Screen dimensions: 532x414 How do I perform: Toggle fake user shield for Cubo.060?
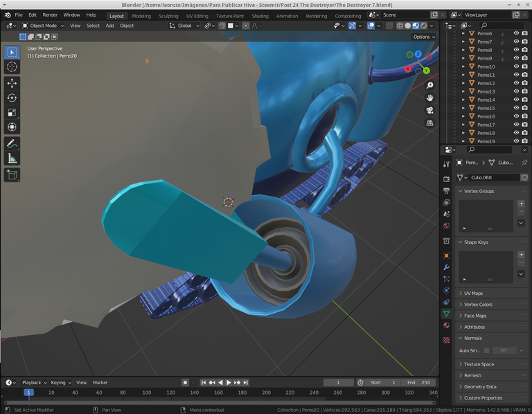tap(524, 177)
